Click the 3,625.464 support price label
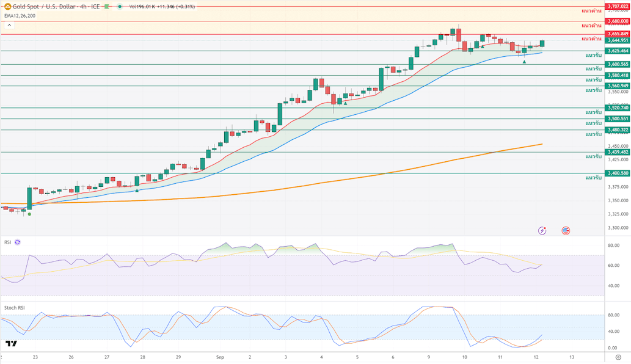The width and height of the screenshot is (631, 364). 618,51
